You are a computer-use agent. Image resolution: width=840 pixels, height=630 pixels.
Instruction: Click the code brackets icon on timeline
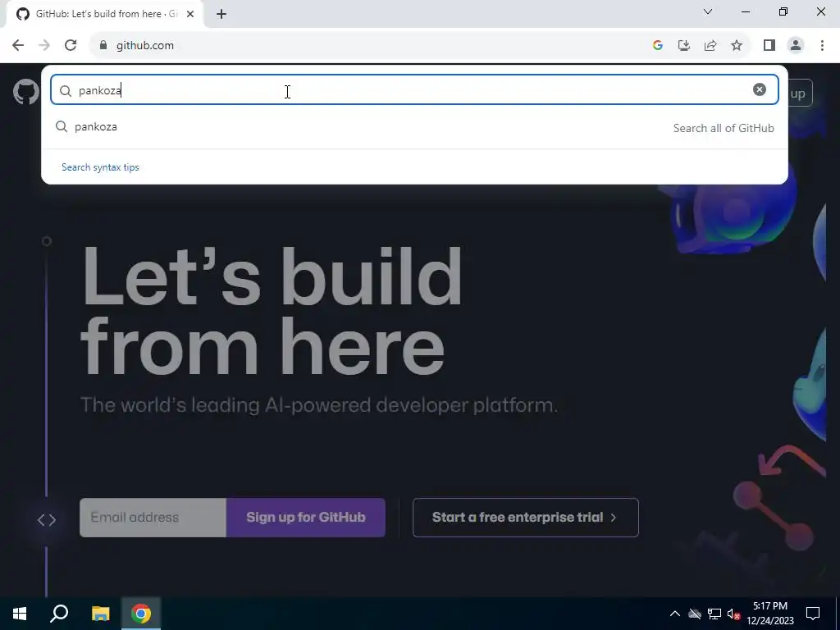pyautogui.click(x=47, y=519)
